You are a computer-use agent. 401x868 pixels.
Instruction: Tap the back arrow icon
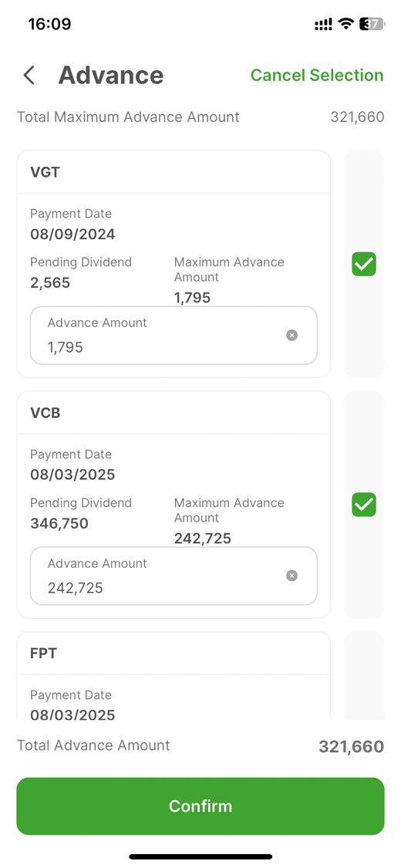coord(29,76)
